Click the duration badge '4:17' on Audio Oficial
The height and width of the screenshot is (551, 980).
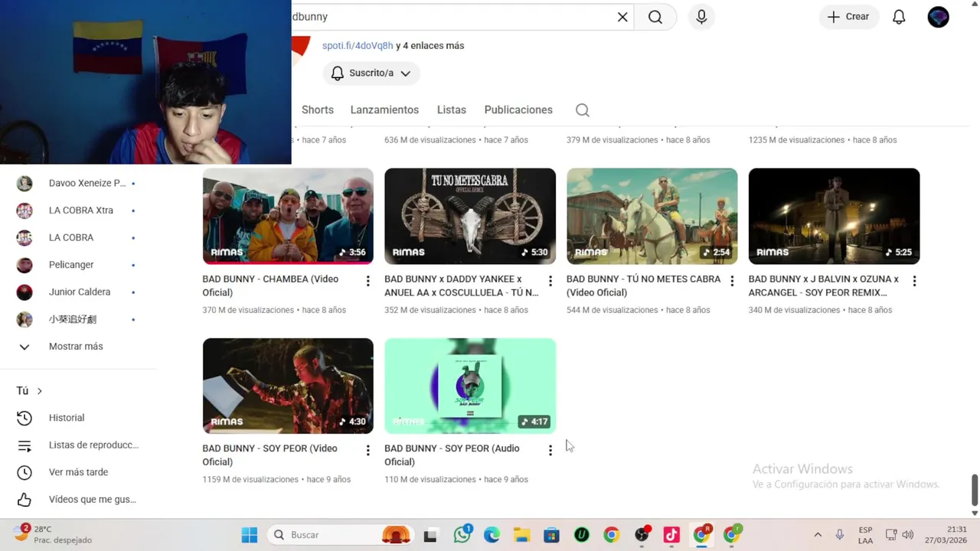point(534,422)
